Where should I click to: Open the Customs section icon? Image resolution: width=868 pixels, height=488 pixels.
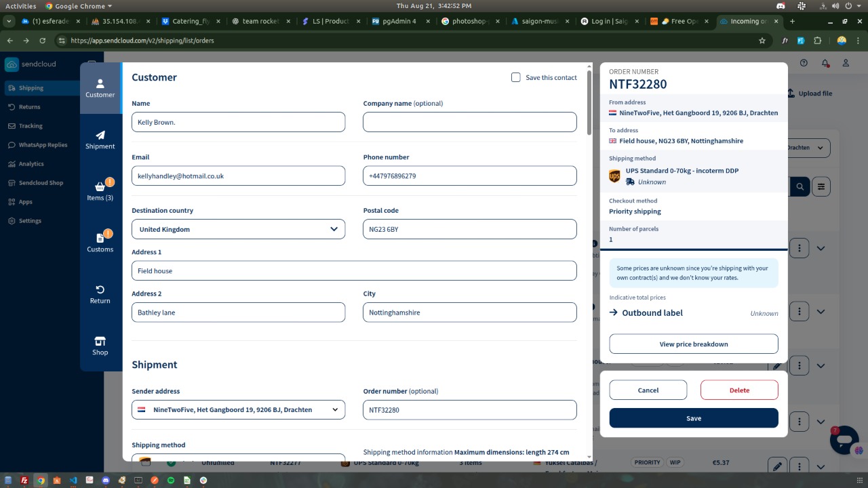pos(100,243)
